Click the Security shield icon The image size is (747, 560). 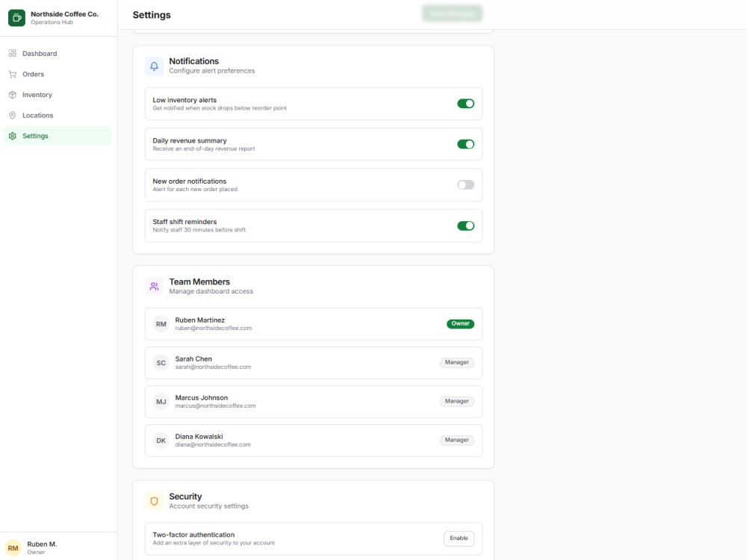[154, 502]
